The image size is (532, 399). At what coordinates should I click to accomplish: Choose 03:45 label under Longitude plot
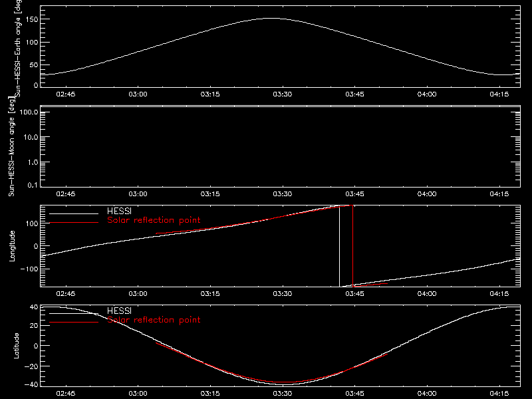coord(354,294)
